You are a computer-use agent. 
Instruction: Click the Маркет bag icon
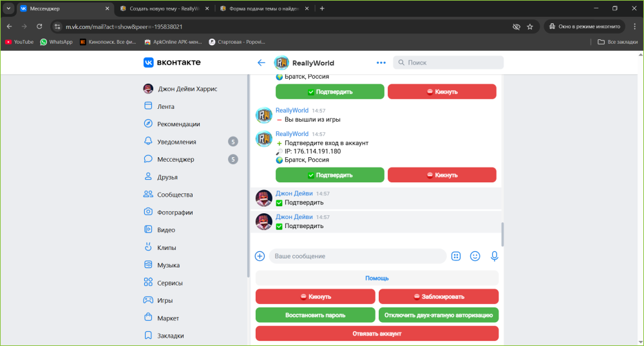148,317
